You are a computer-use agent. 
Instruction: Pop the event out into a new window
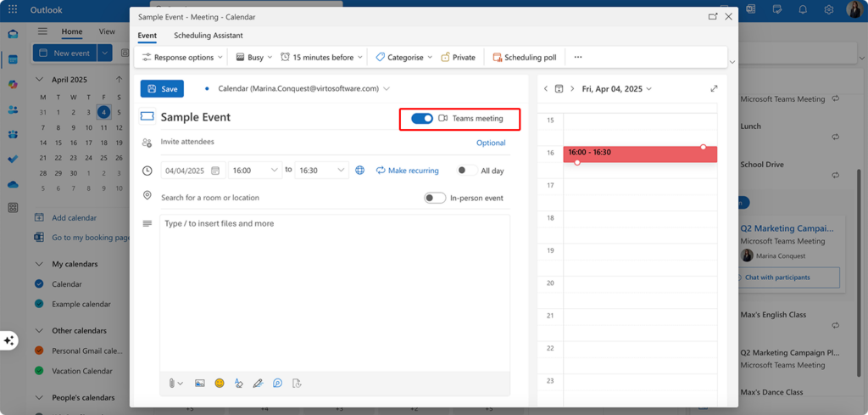pos(713,17)
